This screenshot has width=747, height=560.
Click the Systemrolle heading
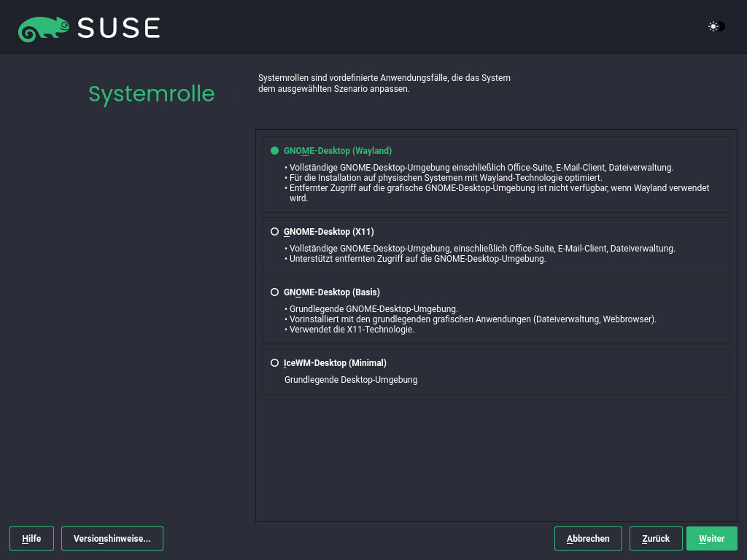pyautogui.click(x=152, y=94)
